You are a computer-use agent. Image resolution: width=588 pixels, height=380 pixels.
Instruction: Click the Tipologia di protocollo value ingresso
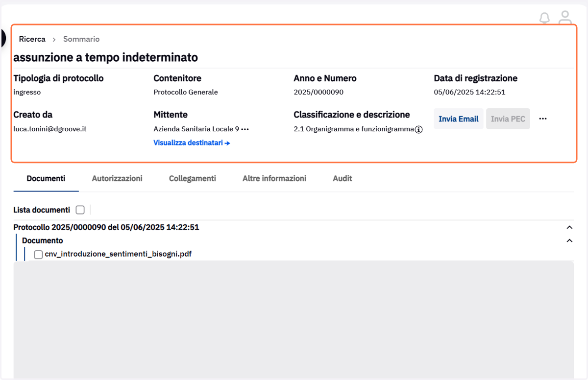(x=27, y=92)
